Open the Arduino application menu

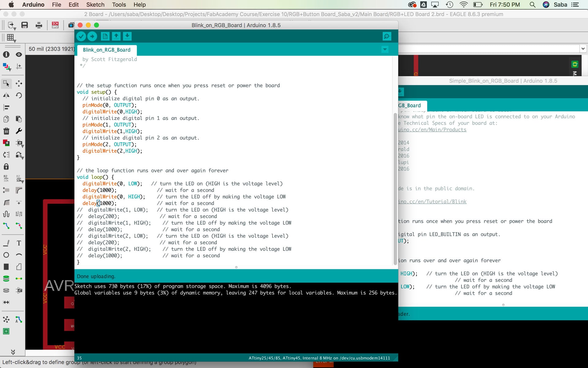33,5
